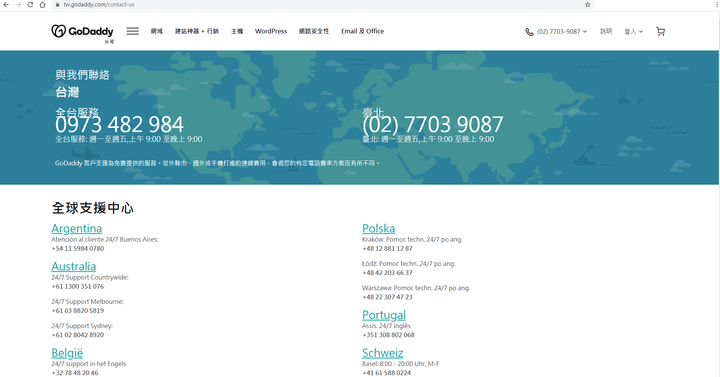
Task: Open the Australia support link
Action: click(x=73, y=266)
